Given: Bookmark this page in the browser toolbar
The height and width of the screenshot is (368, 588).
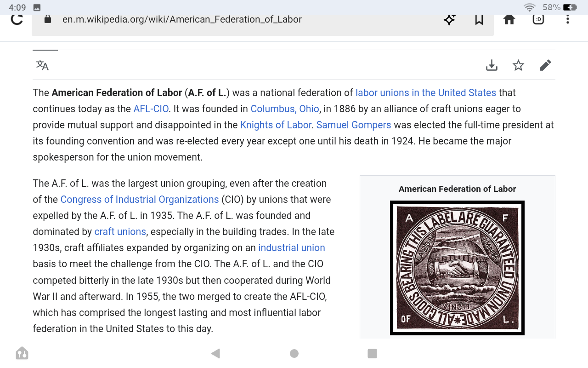Looking at the screenshot, I should tap(479, 19).
